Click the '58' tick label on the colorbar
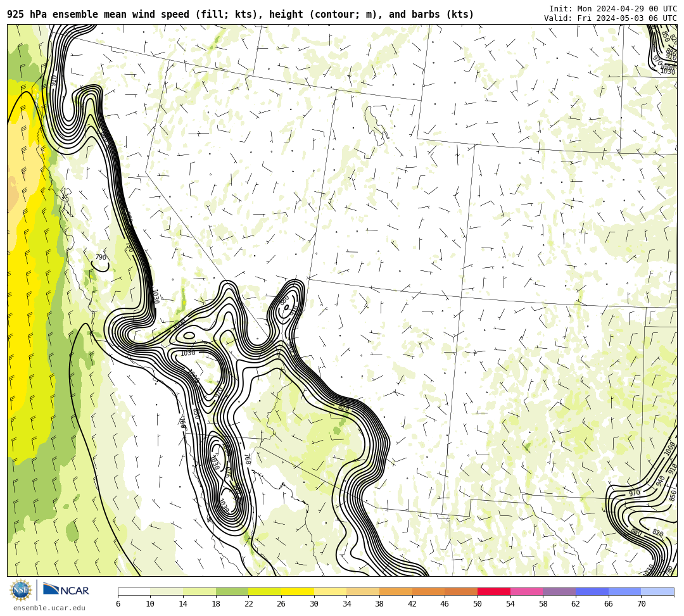The image size is (684, 616). pos(543,604)
